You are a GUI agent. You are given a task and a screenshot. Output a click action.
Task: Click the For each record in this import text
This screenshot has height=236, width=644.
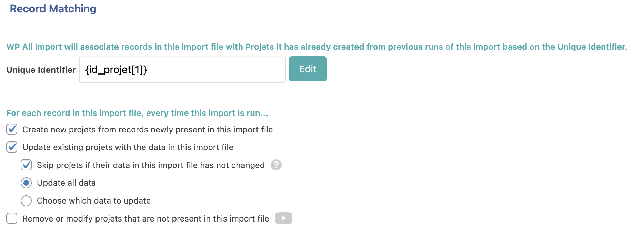tap(137, 113)
